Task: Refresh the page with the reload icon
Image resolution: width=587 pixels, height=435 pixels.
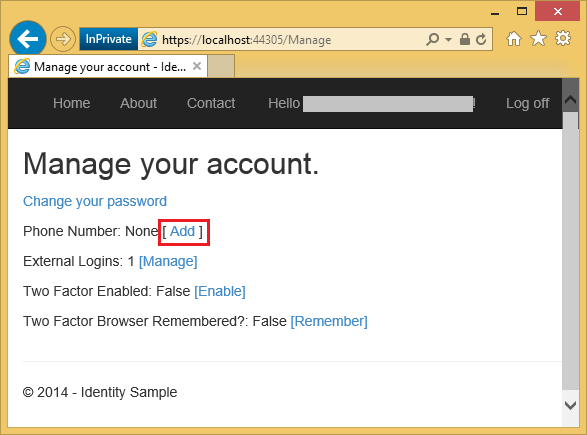Action: click(x=481, y=39)
